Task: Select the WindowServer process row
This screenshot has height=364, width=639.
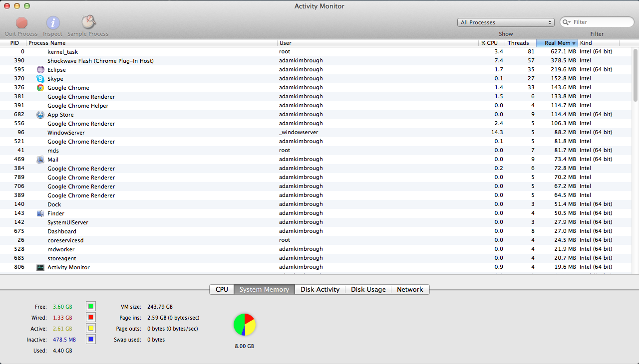Action: click(319, 133)
